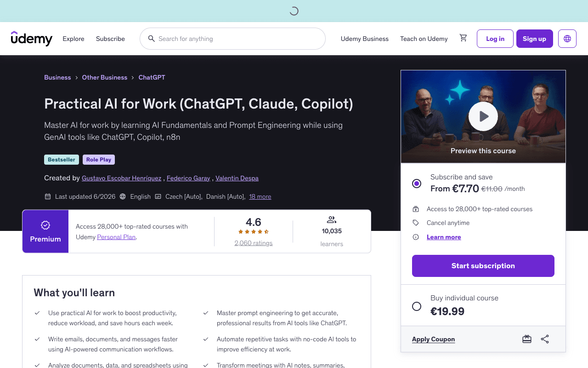This screenshot has width=588, height=368.
Task: Click the Cancel anytime text
Action: 448,223
